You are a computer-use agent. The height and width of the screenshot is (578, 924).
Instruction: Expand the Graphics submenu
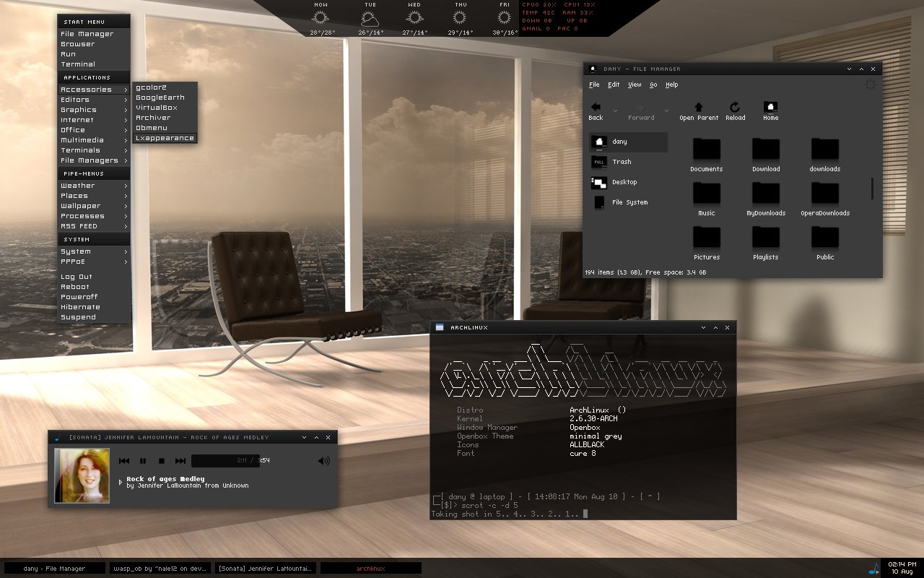[x=94, y=110]
